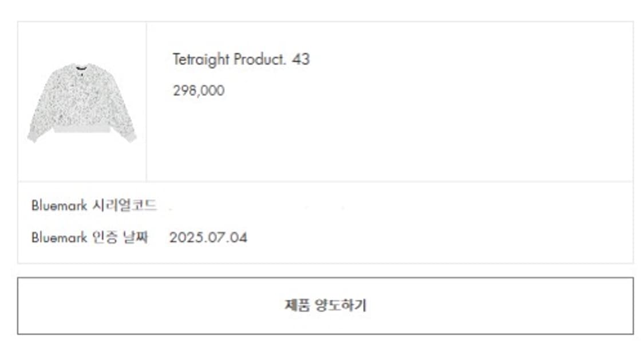The height and width of the screenshot is (346, 644).
Task: Select the price displayed below the title
Action: [199, 90]
